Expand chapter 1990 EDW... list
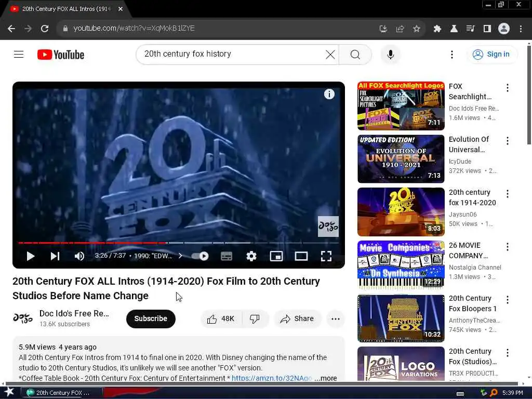 click(158, 256)
